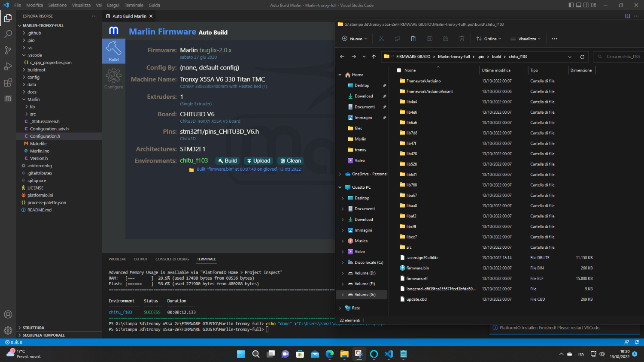Open the Accounts icon in activity bar

click(x=8, y=314)
